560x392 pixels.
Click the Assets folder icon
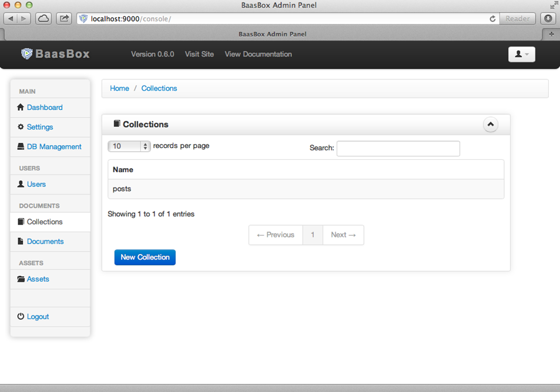coord(21,279)
